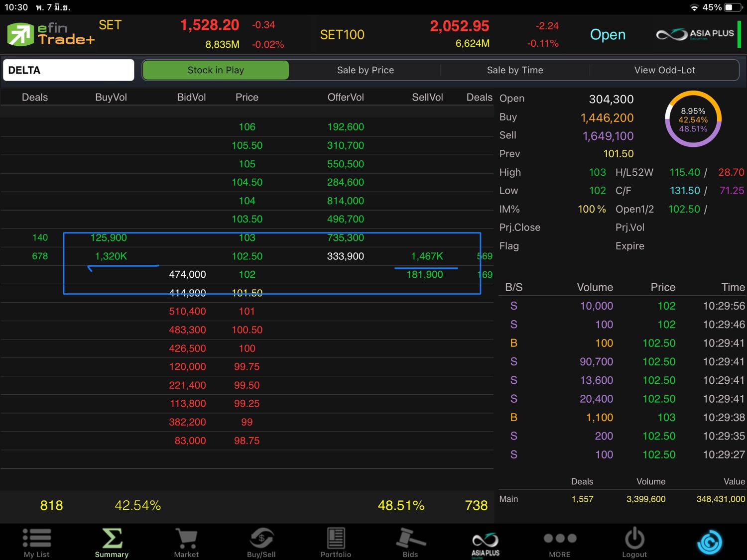
Task: Tap the 90,700 trade volume
Action: tap(596, 361)
